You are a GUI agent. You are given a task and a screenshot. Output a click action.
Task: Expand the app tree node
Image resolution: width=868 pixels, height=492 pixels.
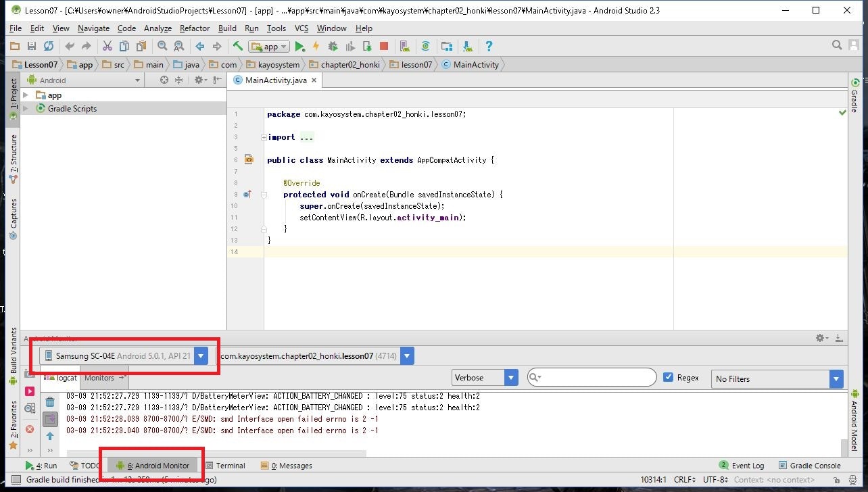26,95
